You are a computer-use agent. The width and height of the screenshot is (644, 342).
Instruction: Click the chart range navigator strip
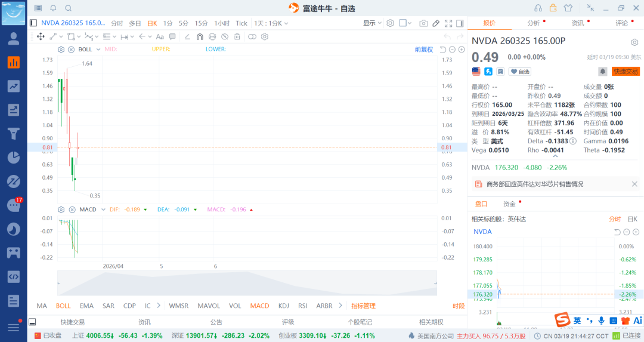(x=247, y=284)
